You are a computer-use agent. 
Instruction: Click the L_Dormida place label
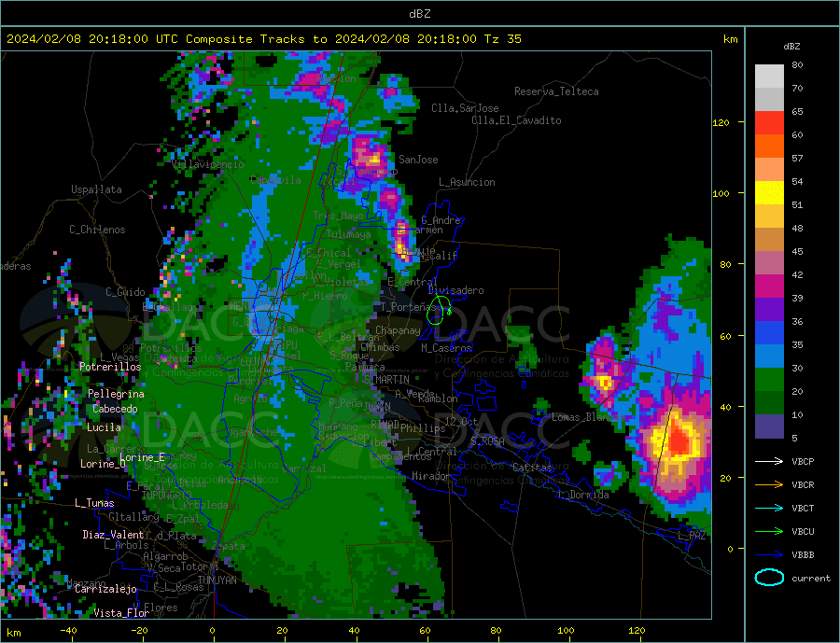point(583,495)
